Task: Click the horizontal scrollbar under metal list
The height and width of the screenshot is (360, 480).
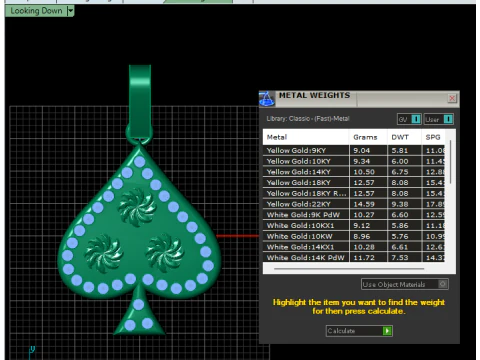Action: pyautogui.click(x=349, y=268)
